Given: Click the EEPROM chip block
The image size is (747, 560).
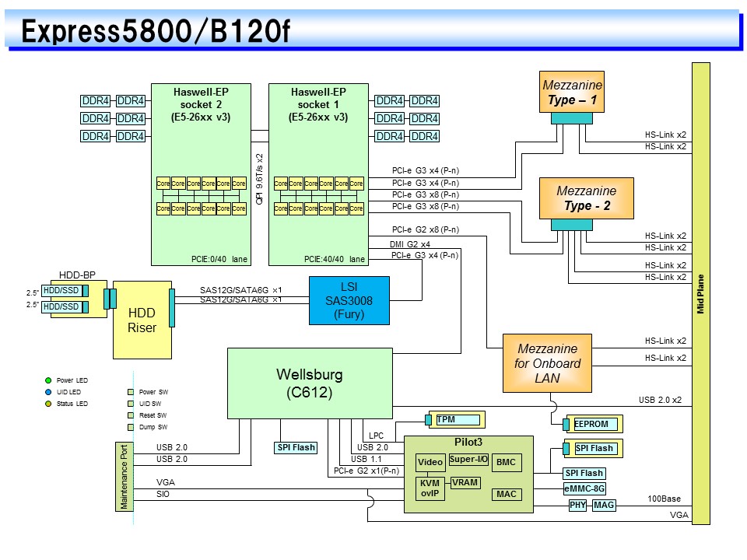Looking at the screenshot, I should 595,424.
